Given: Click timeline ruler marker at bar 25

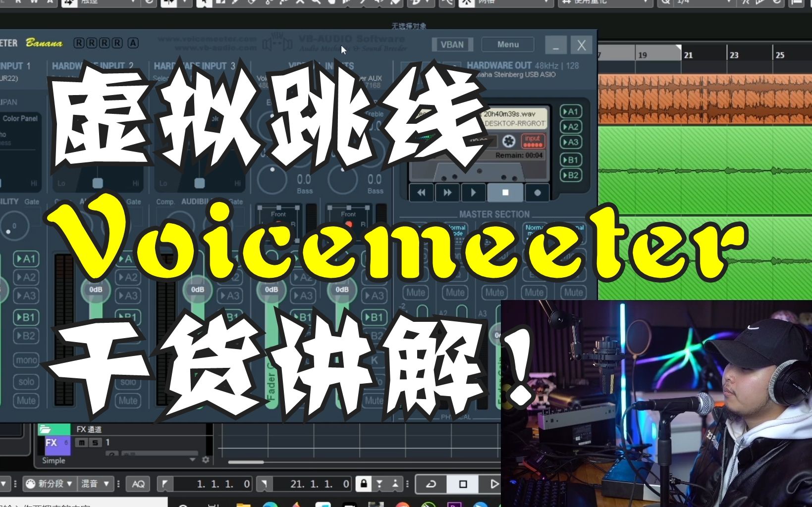Looking at the screenshot, I should click(780, 55).
